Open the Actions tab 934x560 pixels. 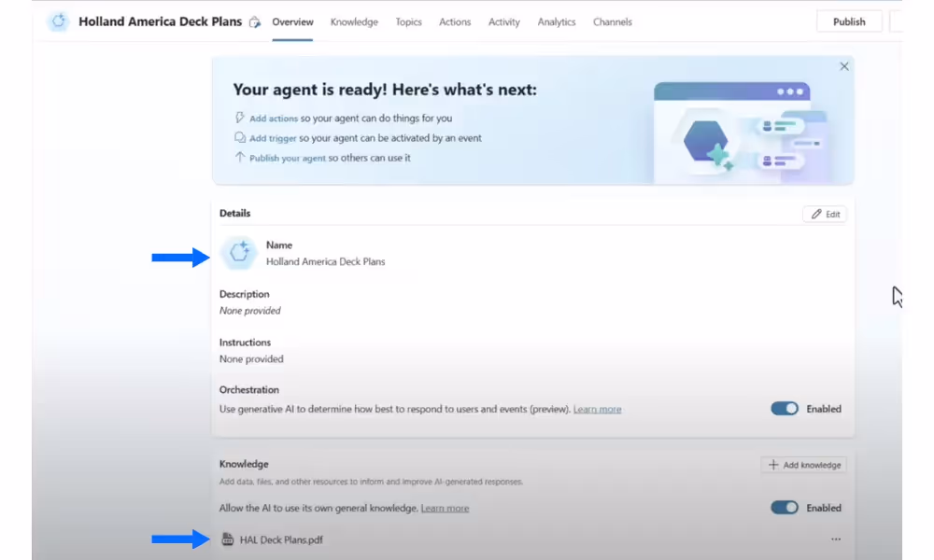[x=455, y=22]
